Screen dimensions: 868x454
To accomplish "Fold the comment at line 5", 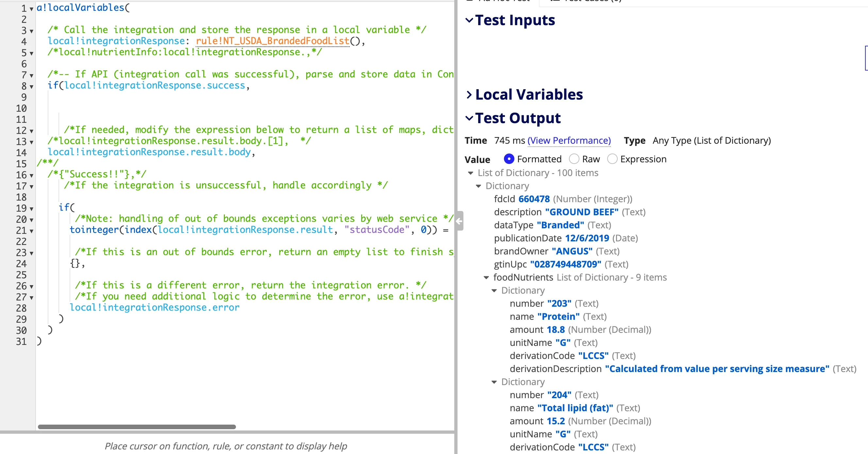I will [x=31, y=53].
